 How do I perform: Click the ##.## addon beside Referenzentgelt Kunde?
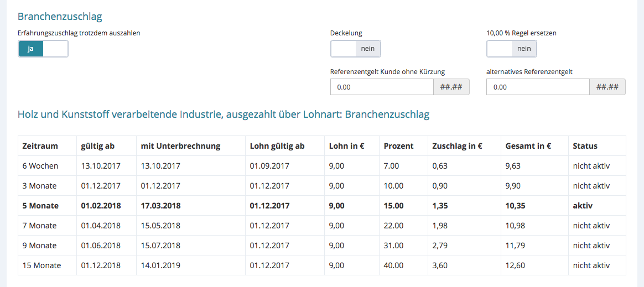pos(451,87)
